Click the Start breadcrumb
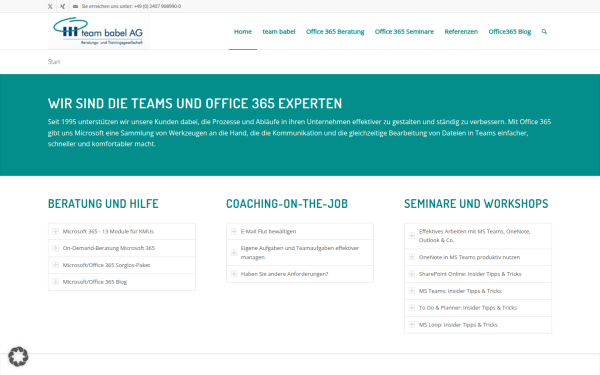Viewport: 600px width, 375px height. 54,62
